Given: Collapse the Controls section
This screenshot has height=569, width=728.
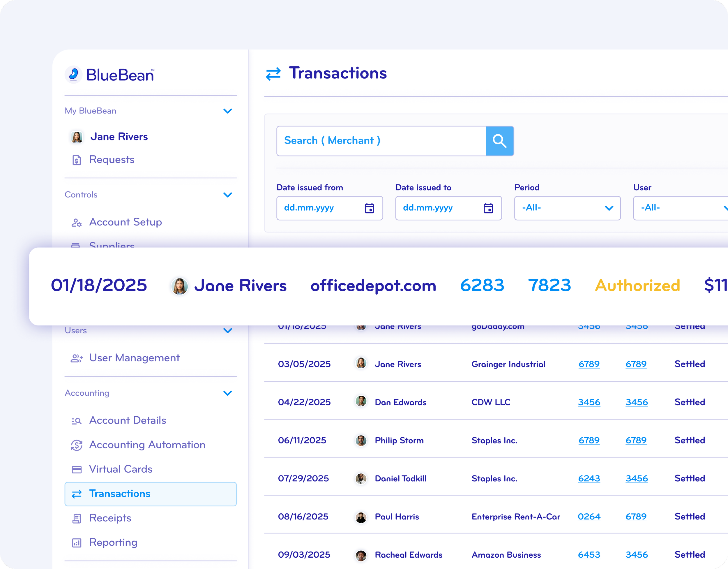Looking at the screenshot, I should click(228, 194).
